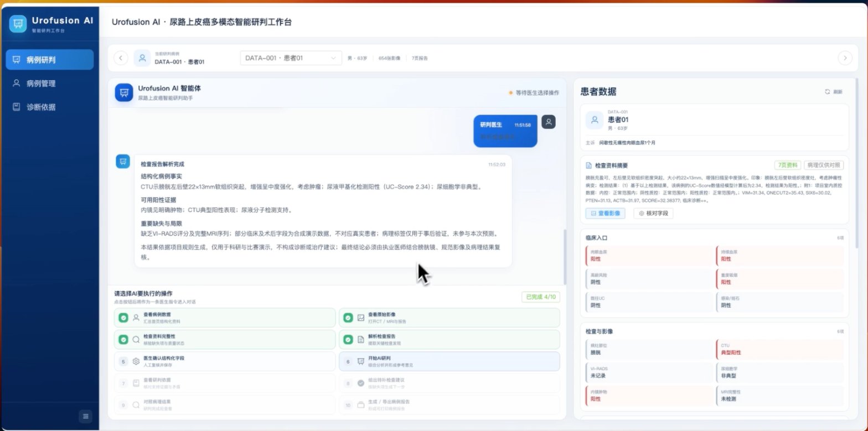Toggle the green check on 检查资料完整性

[123, 339]
